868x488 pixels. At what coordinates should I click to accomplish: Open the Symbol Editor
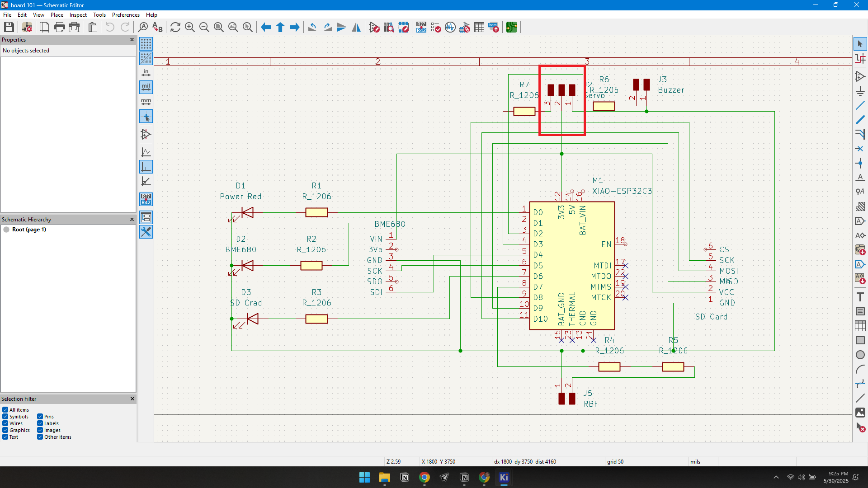(374, 28)
